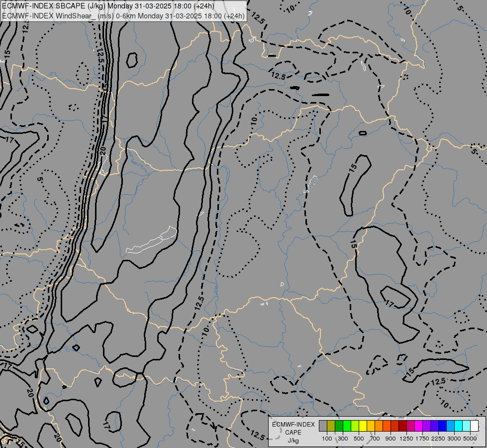The height and width of the screenshot is (448, 487).
Task: Click the legend value 700
Action: (375, 439)
